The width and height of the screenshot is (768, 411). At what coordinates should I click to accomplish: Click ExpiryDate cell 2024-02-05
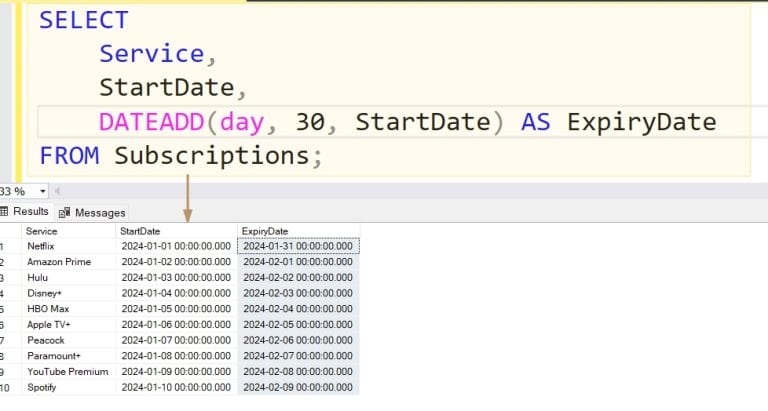pyautogui.click(x=298, y=324)
